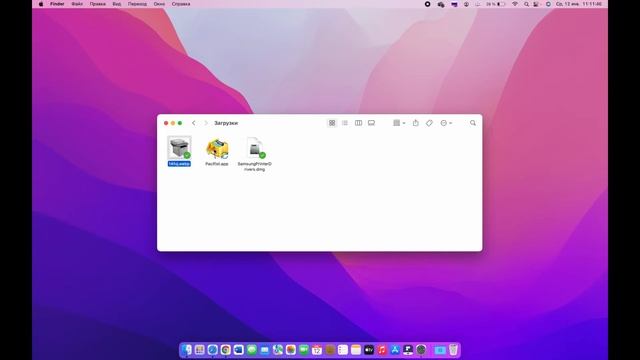Image resolution: width=640 pixels, height=360 pixels.
Task: Open the action (ellipsis) dropdown in Finder
Action: (x=446, y=123)
